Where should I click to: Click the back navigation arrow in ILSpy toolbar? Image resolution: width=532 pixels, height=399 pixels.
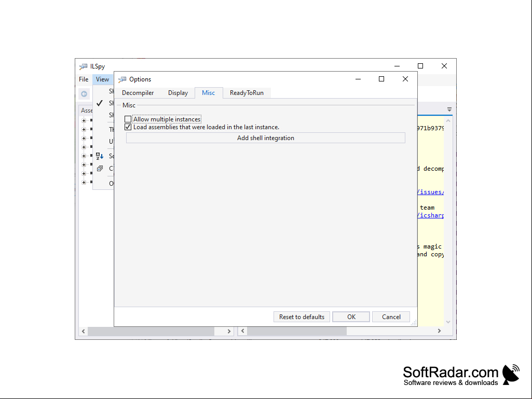84,94
